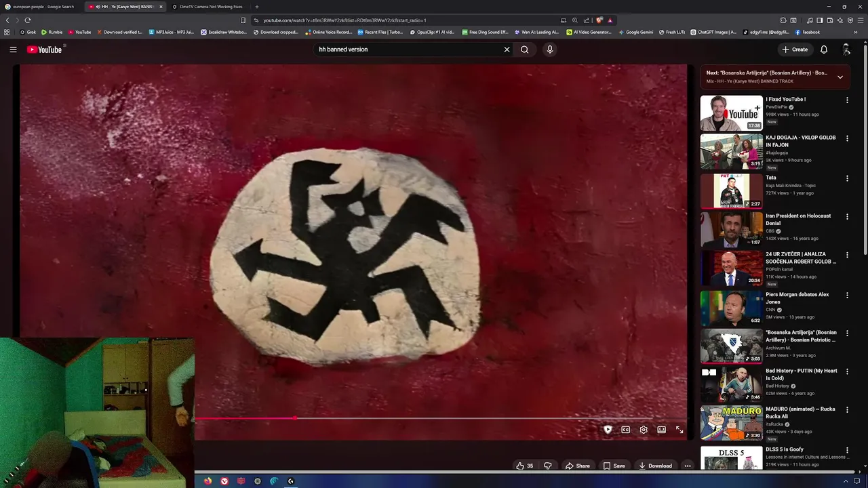The width and height of the screenshot is (868, 488).
Task: Open 'I Fixed YouTube !' video title
Action: pos(786,100)
